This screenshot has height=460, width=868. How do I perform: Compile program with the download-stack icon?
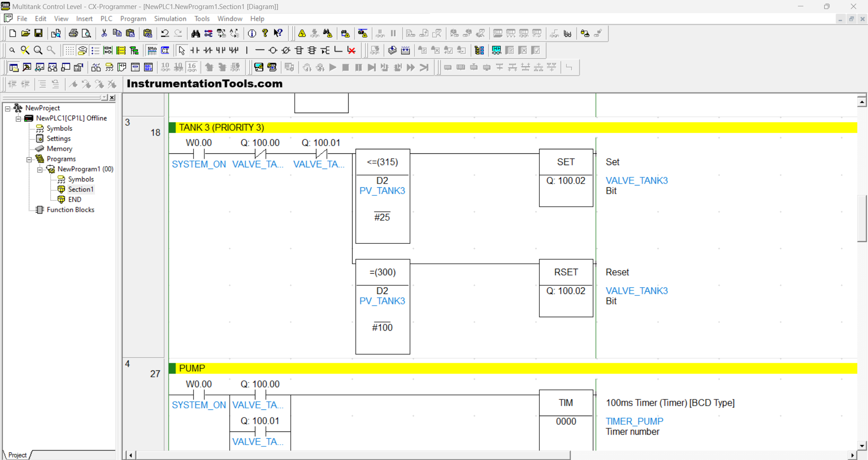(392, 50)
